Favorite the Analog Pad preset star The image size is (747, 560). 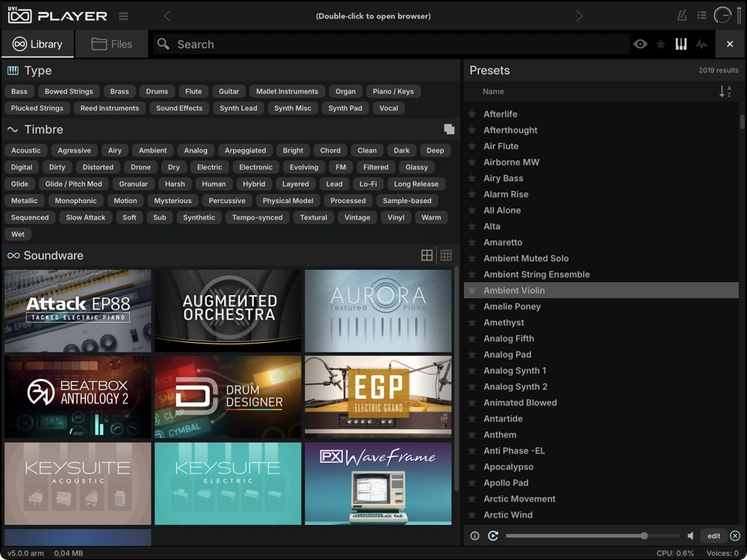tap(472, 355)
